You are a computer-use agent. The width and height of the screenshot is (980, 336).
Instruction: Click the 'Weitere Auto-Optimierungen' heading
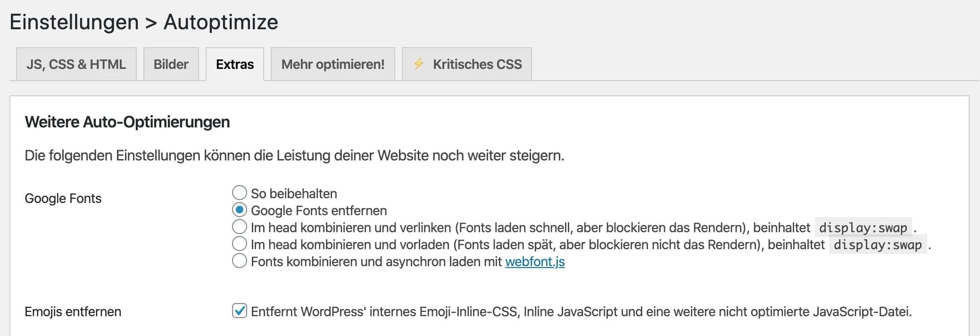[127, 122]
